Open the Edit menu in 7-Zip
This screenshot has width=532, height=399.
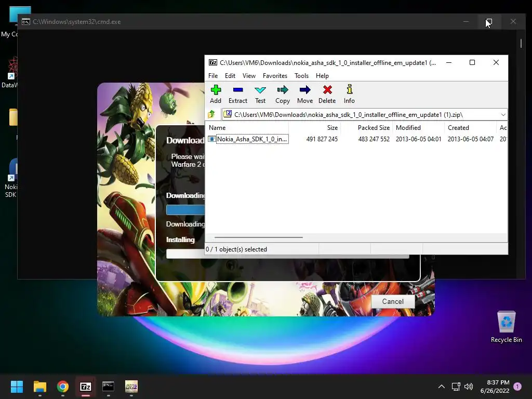coord(230,76)
